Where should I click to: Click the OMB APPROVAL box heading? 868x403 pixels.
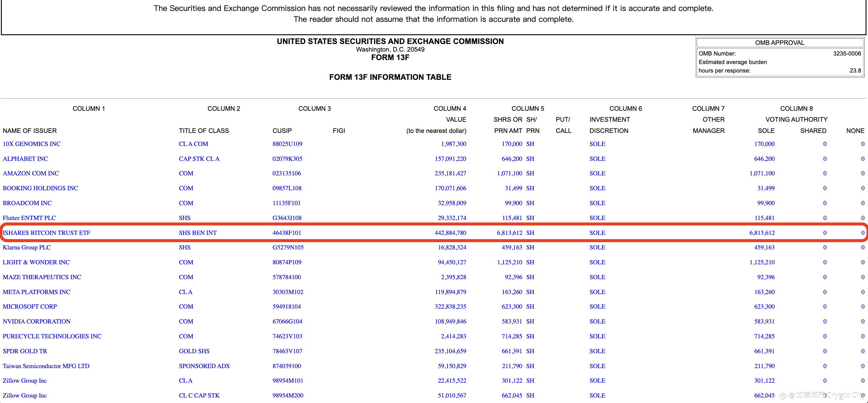click(779, 43)
